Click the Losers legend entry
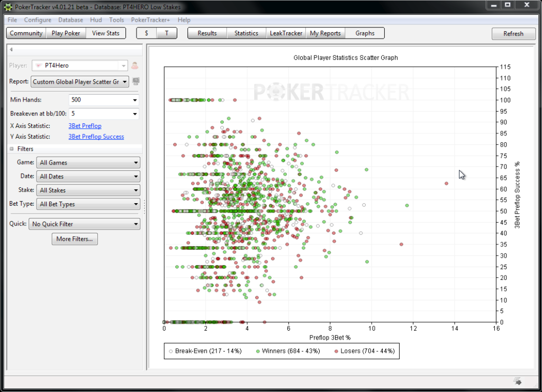The height and width of the screenshot is (392, 542). click(365, 351)
